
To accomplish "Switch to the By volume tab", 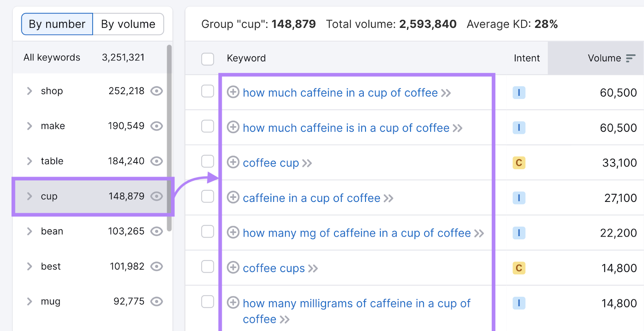I will [128, 24].
